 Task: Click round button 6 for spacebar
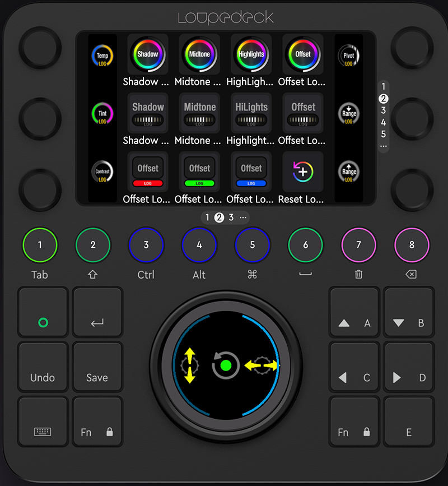306,245
